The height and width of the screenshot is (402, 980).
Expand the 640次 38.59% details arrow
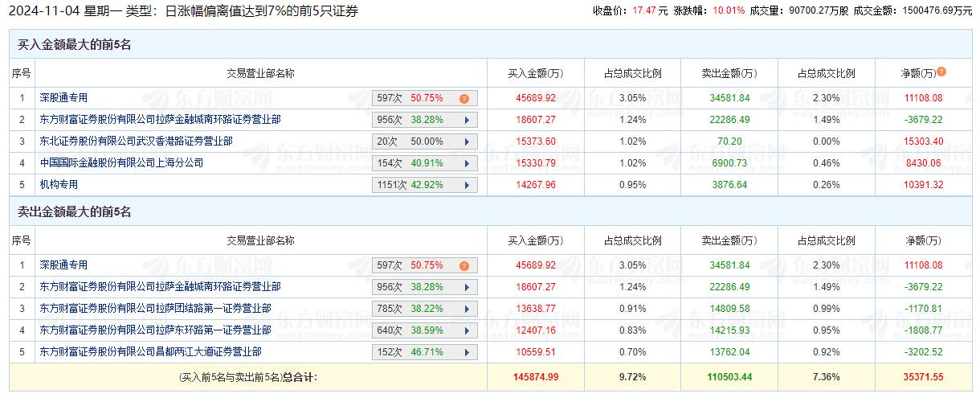click(x=467, y=330)
